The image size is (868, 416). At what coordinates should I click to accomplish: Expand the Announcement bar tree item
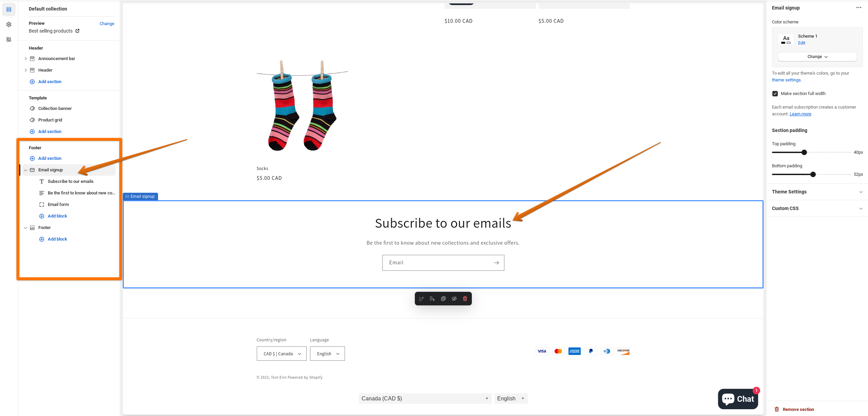[x=25, y=59]
